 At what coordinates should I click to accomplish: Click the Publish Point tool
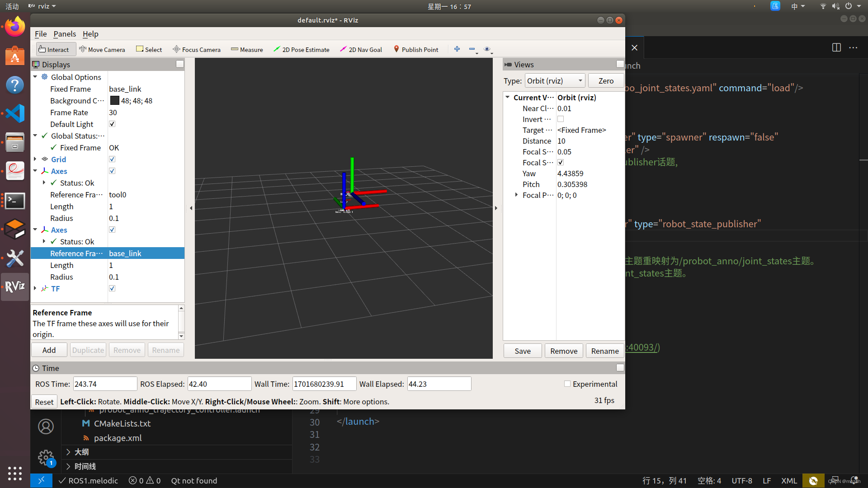416,50
